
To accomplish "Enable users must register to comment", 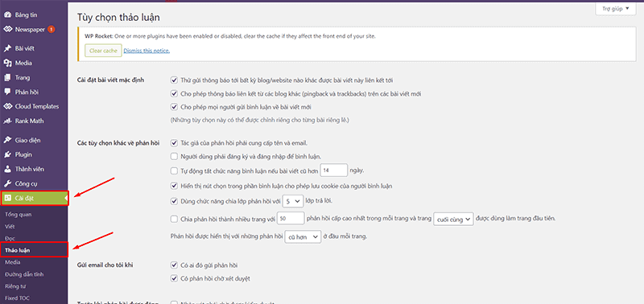I will (174, 156).
